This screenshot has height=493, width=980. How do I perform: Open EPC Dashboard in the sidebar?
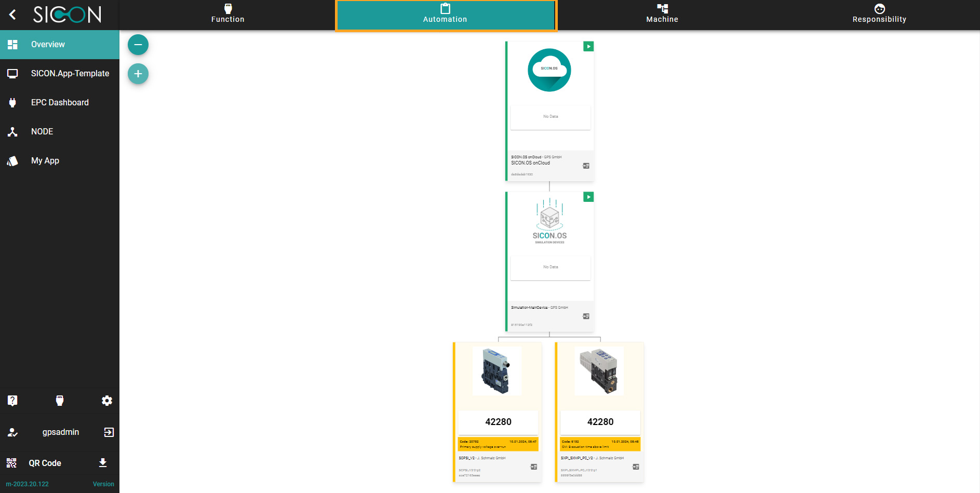(x=60, y=103)
